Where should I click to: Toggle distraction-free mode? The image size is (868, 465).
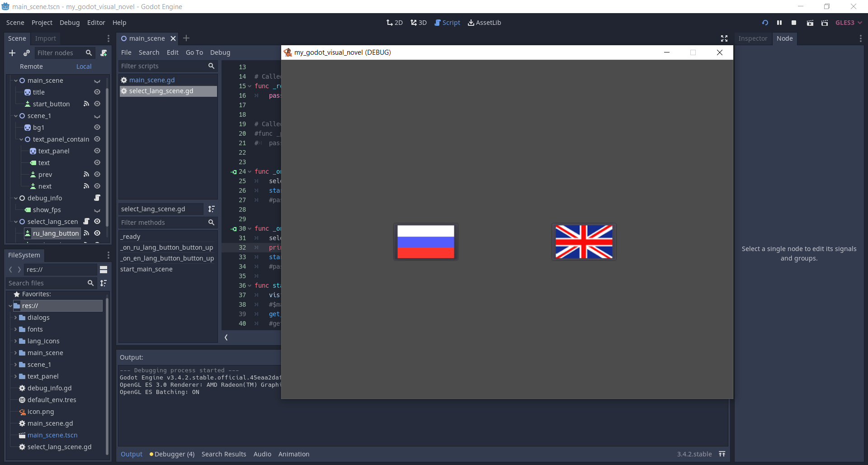[724, 38]
